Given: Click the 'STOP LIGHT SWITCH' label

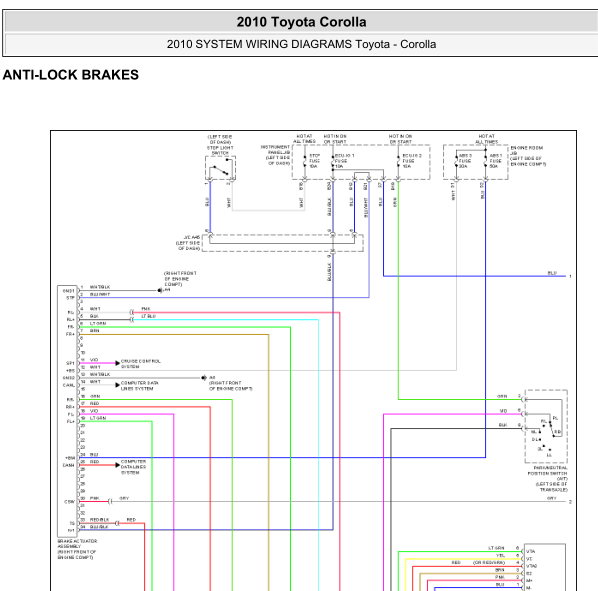Looking at the screenshot, I should pyautogui.click(x=220, y=150).
